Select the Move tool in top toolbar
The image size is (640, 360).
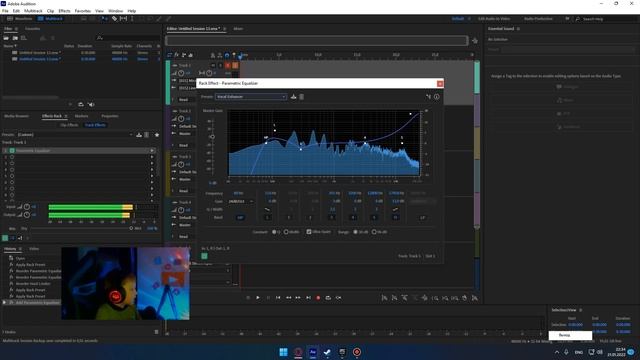(104, 19)
